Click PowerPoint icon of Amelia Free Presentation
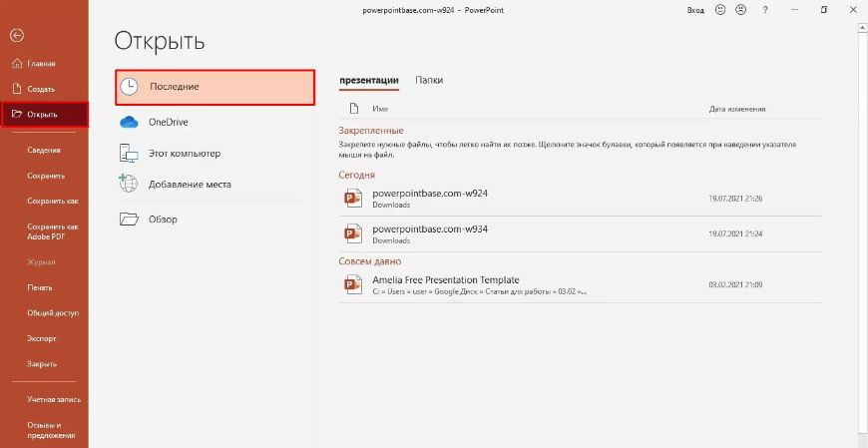868x448 pixels. click(352, 284)
